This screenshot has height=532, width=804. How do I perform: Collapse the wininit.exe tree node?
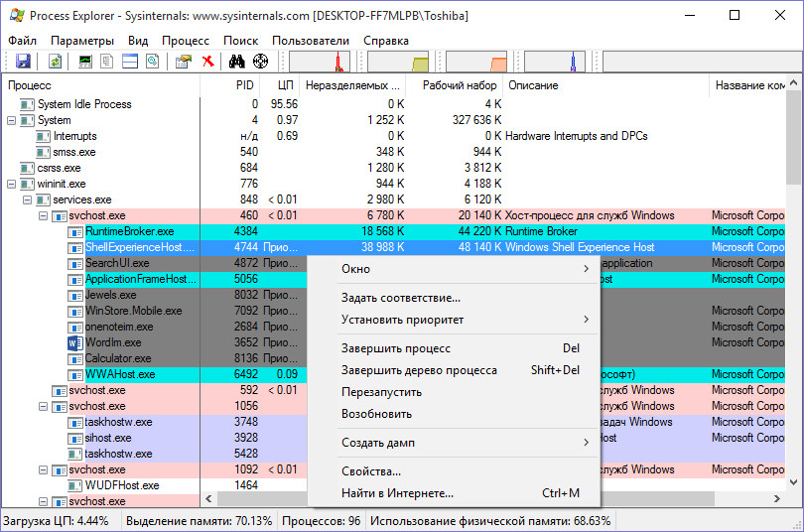tap(11, 184)
